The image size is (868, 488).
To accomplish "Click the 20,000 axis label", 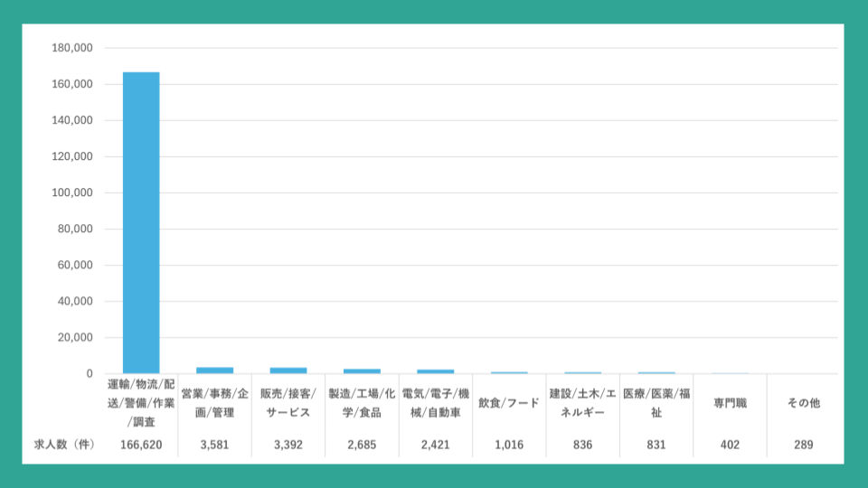I will 75,337.
